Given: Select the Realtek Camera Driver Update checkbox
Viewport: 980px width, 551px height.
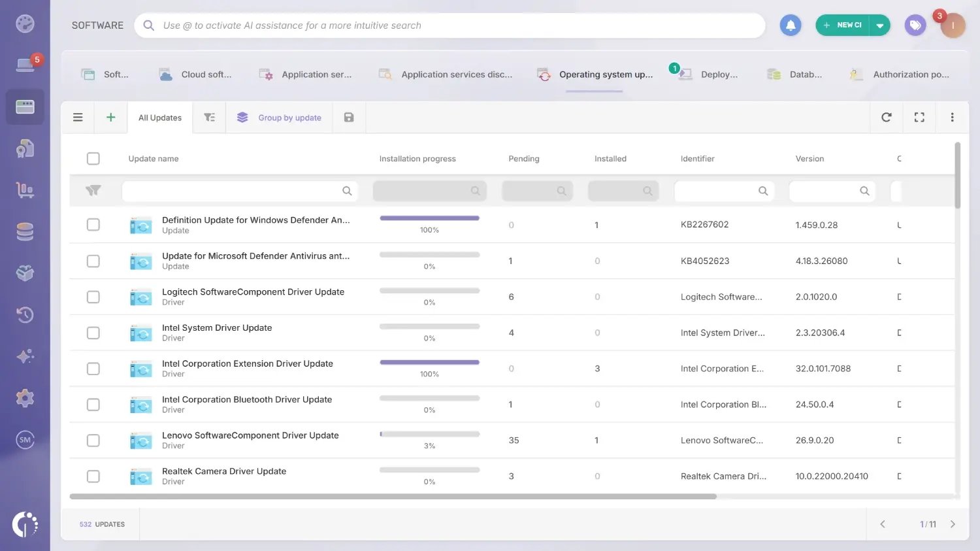Looking at the screenshot, I should click(x=93, y=476).
